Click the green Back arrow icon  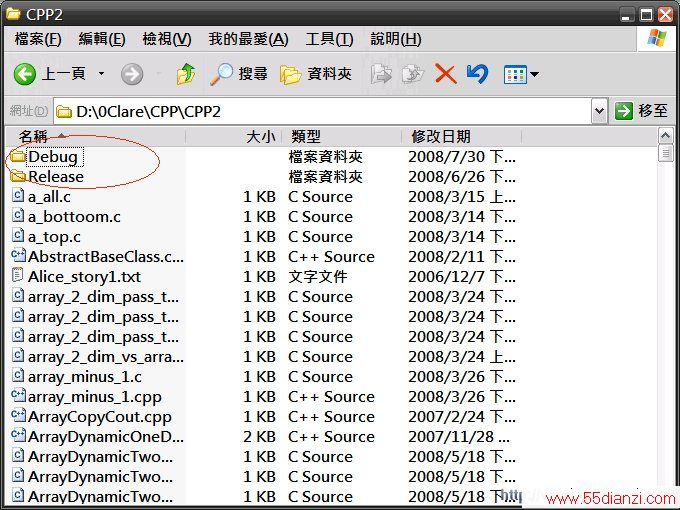tap(24, 74)
